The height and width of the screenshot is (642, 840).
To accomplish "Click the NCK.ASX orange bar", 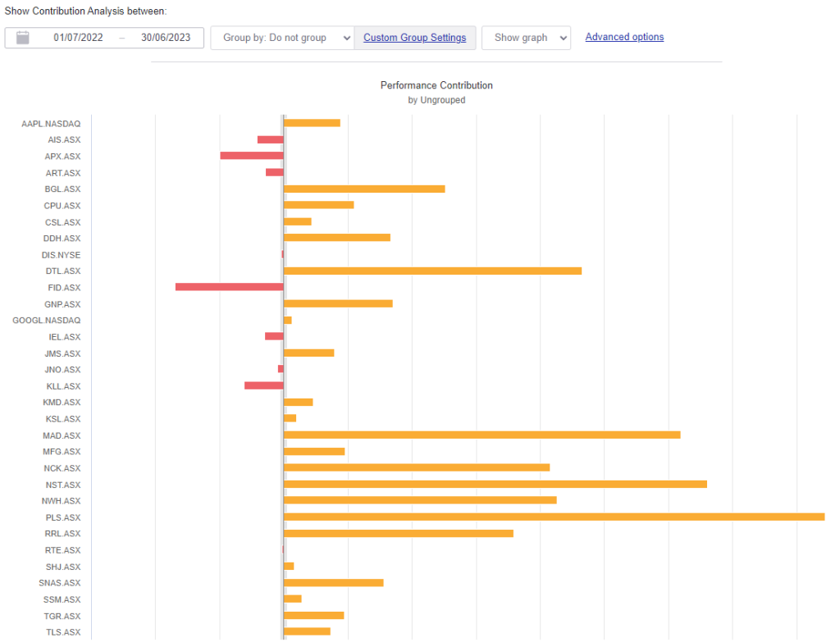I will (417, 467).
